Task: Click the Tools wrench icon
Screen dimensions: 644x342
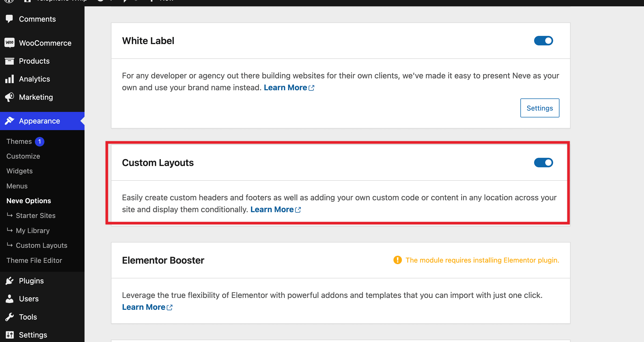Action: [x=9, y=317]
